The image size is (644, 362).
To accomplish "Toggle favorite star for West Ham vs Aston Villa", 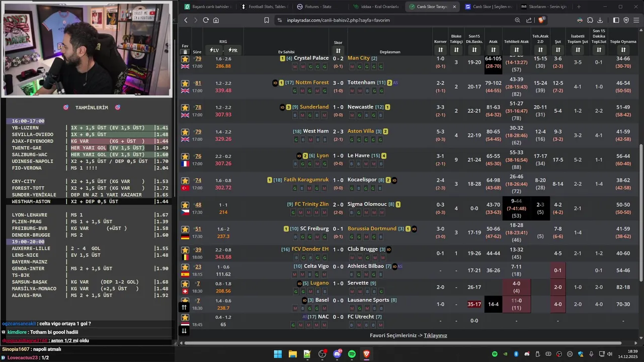I will pyautogui.click(x=185, y=132).
